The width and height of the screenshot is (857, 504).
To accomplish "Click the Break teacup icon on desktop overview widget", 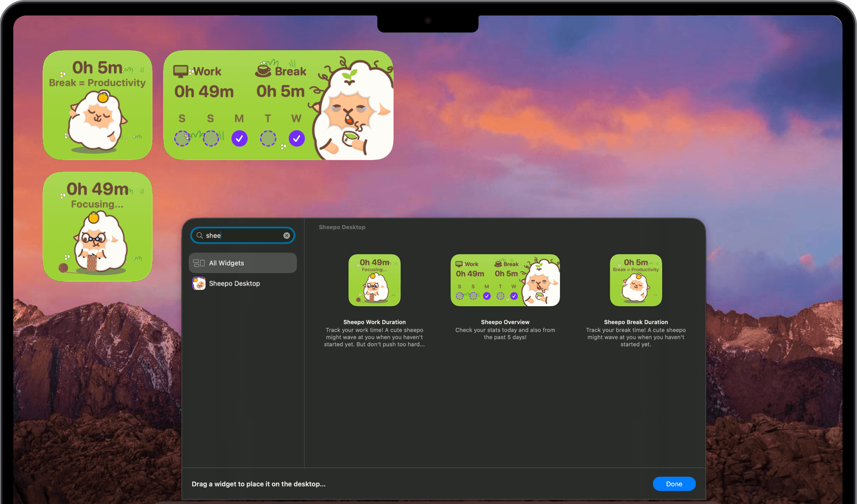I will point(263,70).
